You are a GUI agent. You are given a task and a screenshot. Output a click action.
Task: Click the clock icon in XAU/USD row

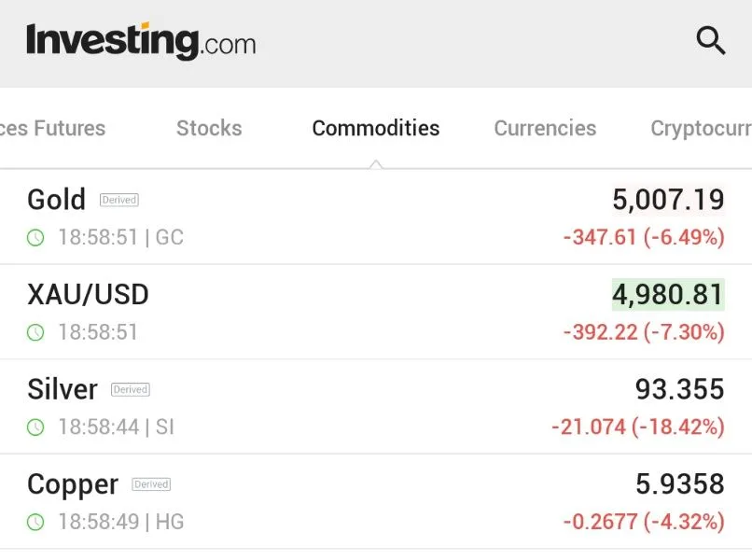coord(35,332)
